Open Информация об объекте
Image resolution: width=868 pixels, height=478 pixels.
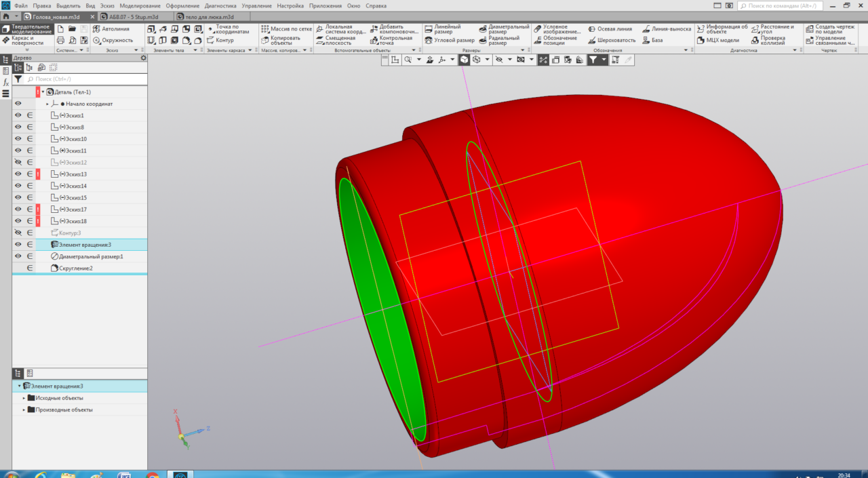click(722, 29)
